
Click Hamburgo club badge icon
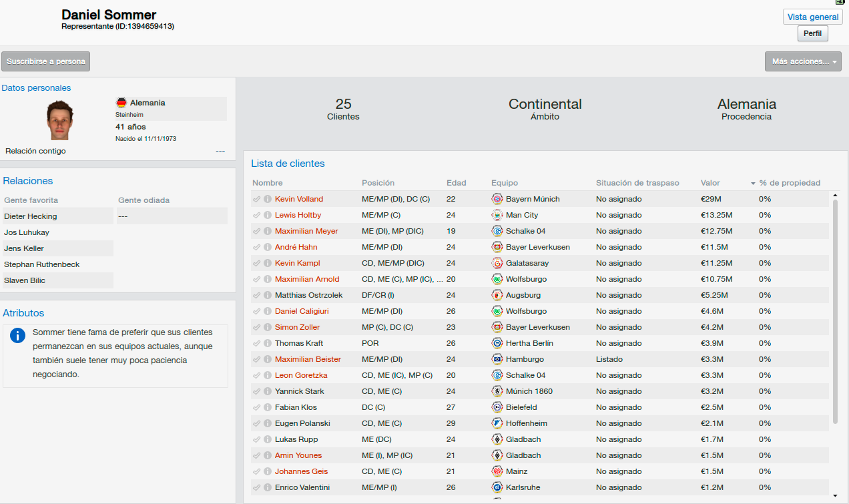point(497,359)
